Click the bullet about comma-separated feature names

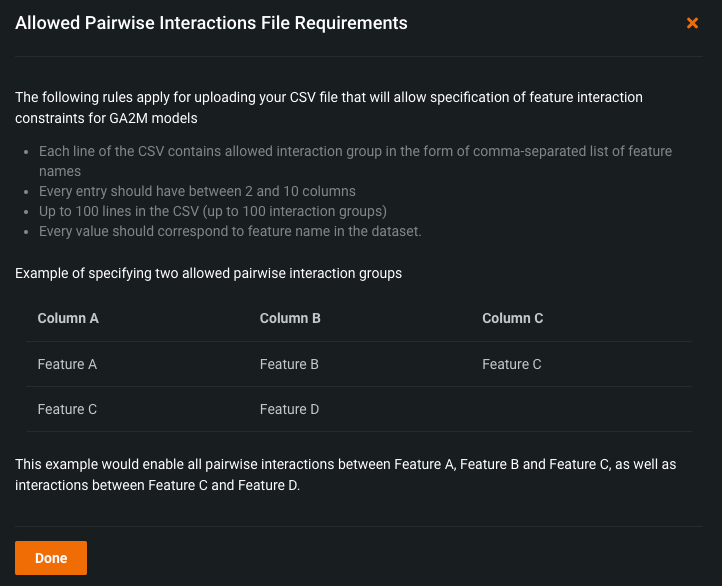click(x=355, y=152)
